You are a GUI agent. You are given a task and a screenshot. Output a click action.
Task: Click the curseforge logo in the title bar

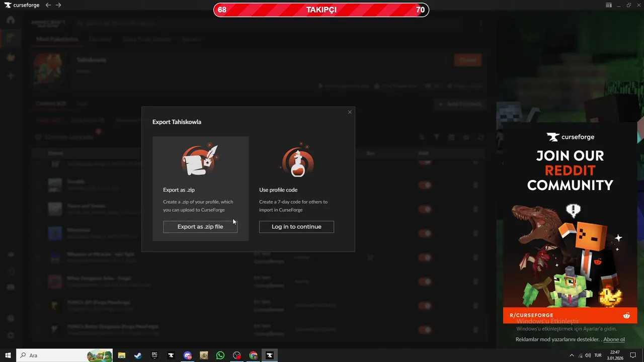click(22, 5)
